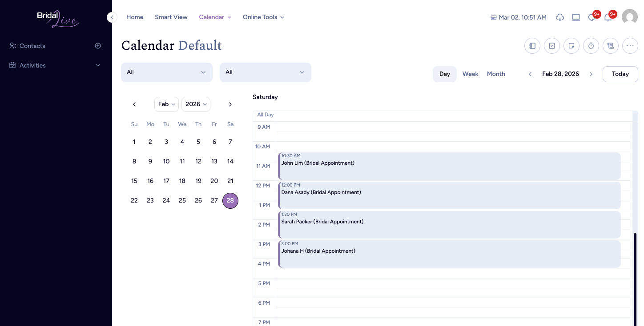Add a new contact with the plus icon
Image resolution: width=644 pixels, height=326 pixels.
click(x=98, y=46)
